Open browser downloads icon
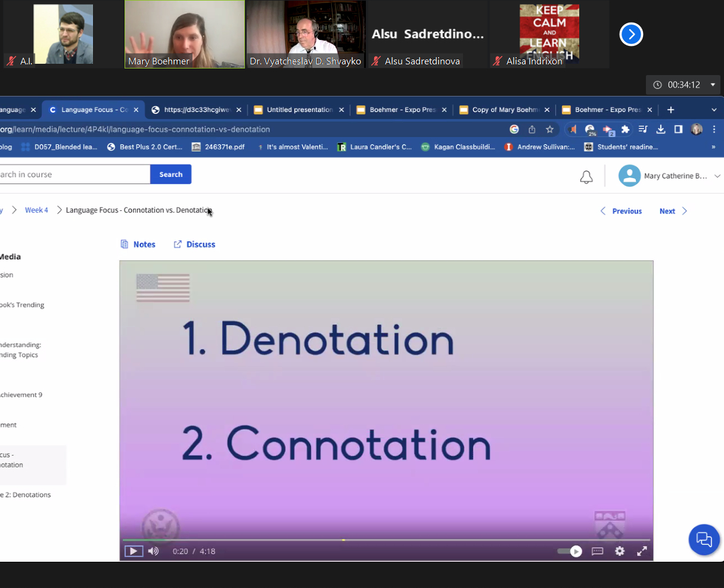Viewport: 724px width, 588px height. tap(661, 129)
